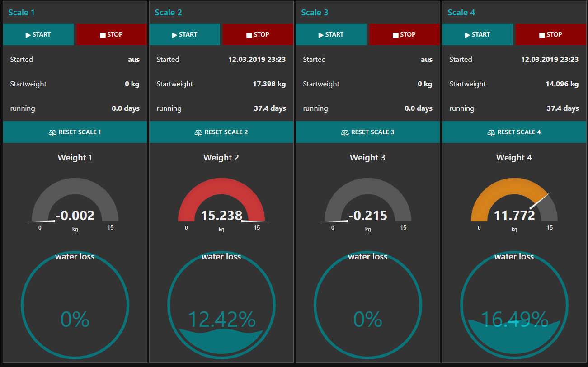Viewport: 588px width, 367px height.
Task: Start measurement on Scale 2
Action: [x=185, y=34]
